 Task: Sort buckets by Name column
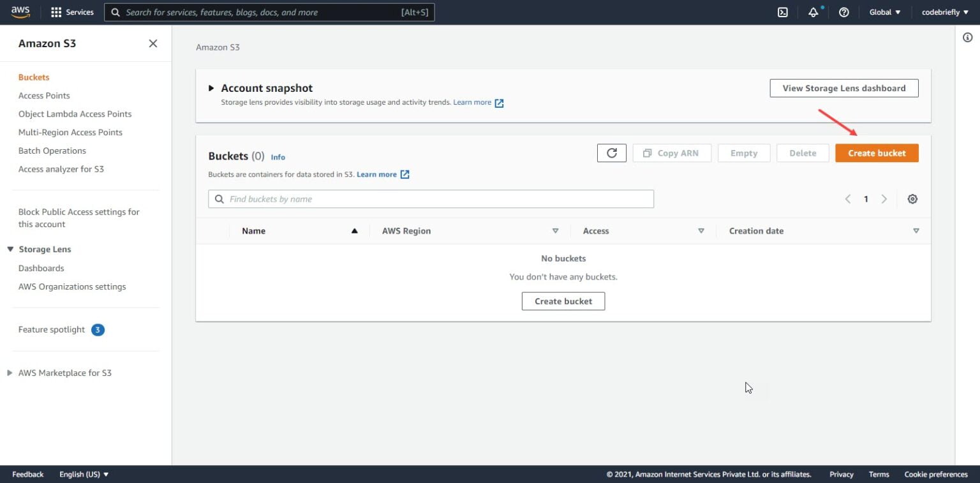(253, 230)
